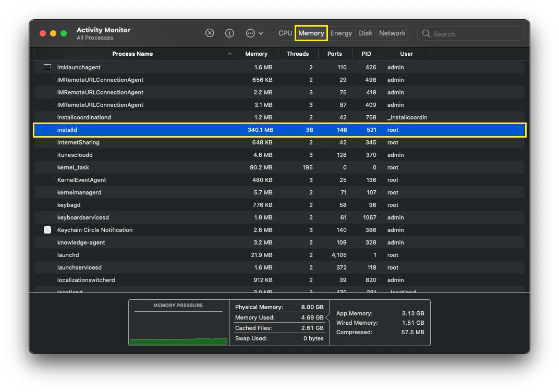559x392 pixels.
Task: Sort by the User column header
Action: 406,54
